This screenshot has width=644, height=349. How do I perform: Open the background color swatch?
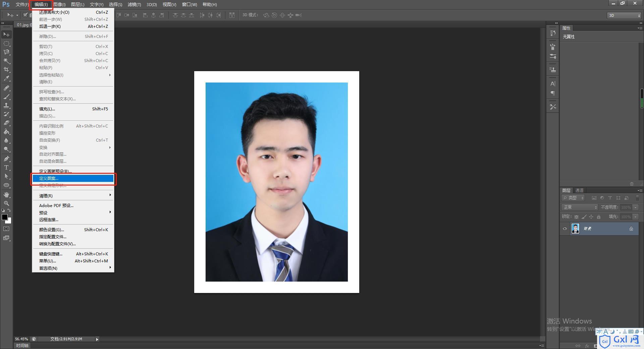(9, 221)
